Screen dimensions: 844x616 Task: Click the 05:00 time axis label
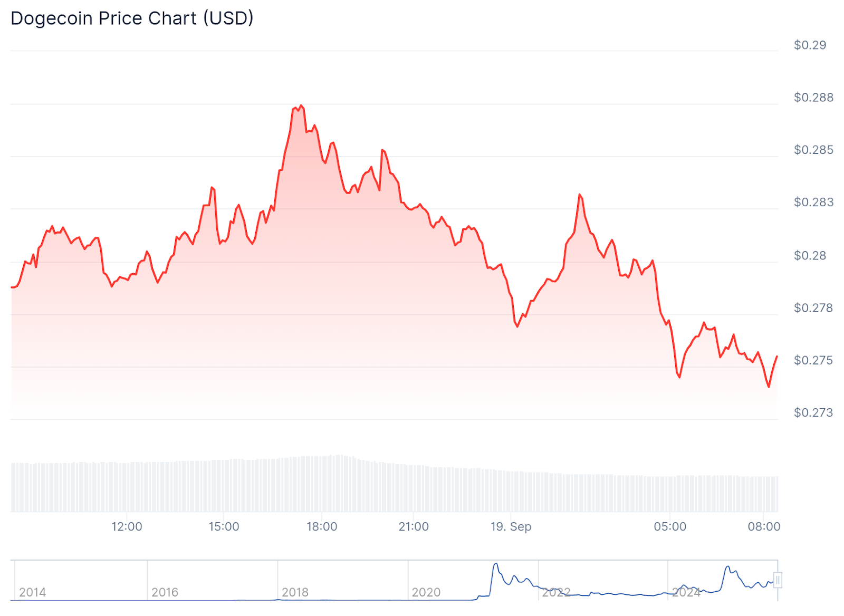click(670, 526)
